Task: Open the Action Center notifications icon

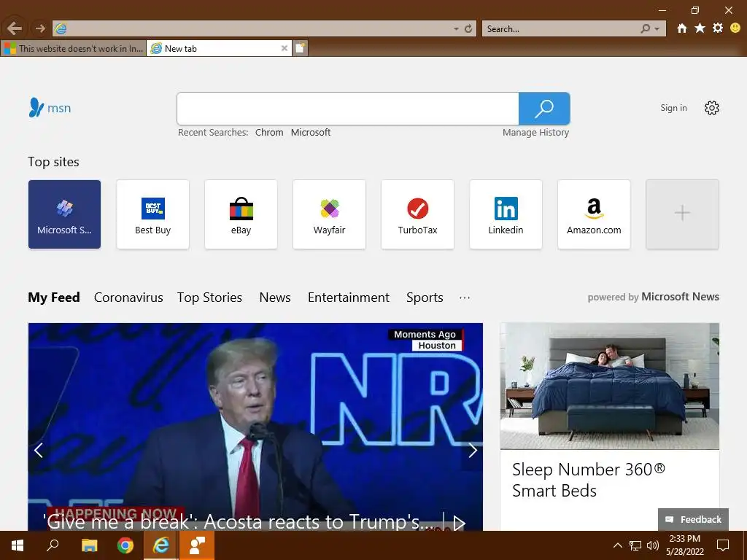Action: (723, 545)
